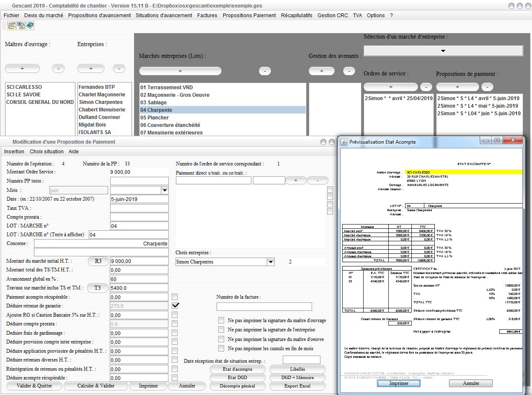532x395 pixels.
Task: Click the Avancement global en % field
Action: 139,279
